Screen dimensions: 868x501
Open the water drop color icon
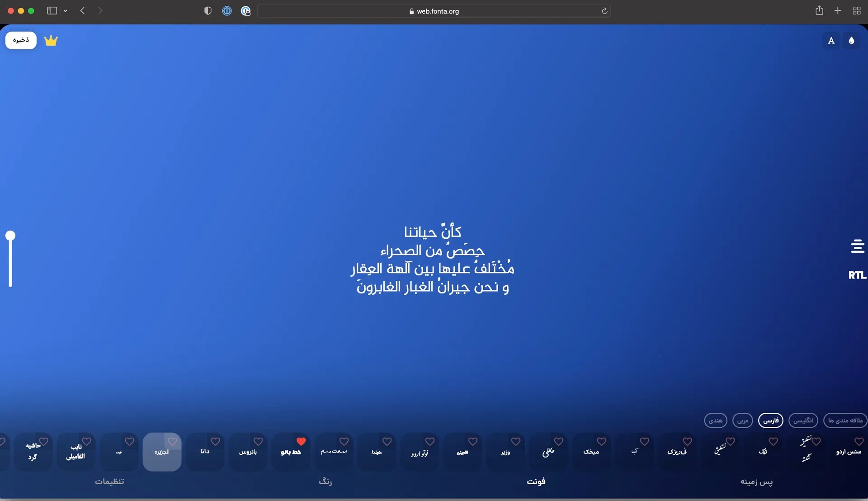[x=851, y=41]
